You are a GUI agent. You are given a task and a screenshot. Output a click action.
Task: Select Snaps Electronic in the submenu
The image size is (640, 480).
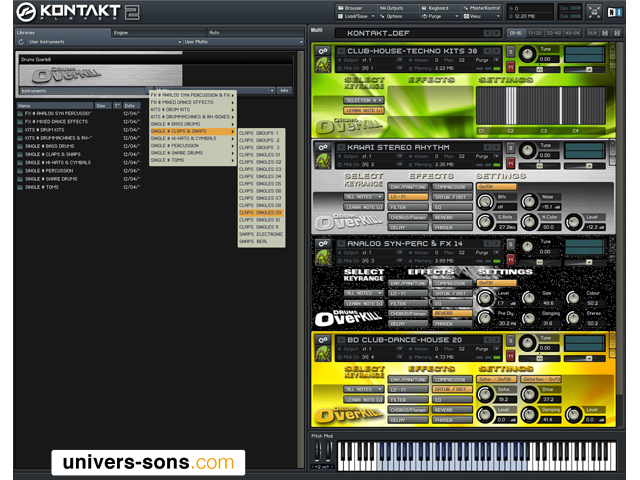261,234
